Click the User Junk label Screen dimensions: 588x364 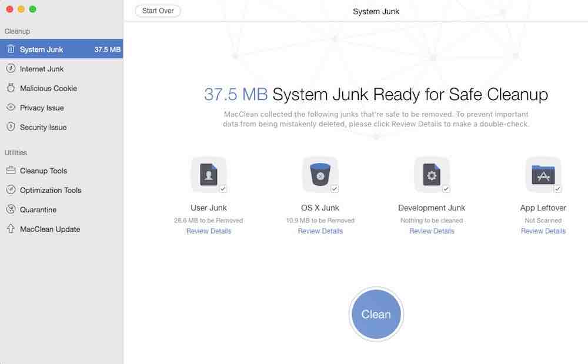(209, 208)
